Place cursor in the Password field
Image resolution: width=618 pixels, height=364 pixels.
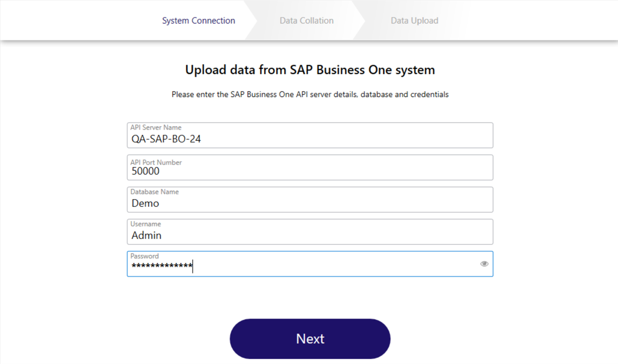coord(333,266)
